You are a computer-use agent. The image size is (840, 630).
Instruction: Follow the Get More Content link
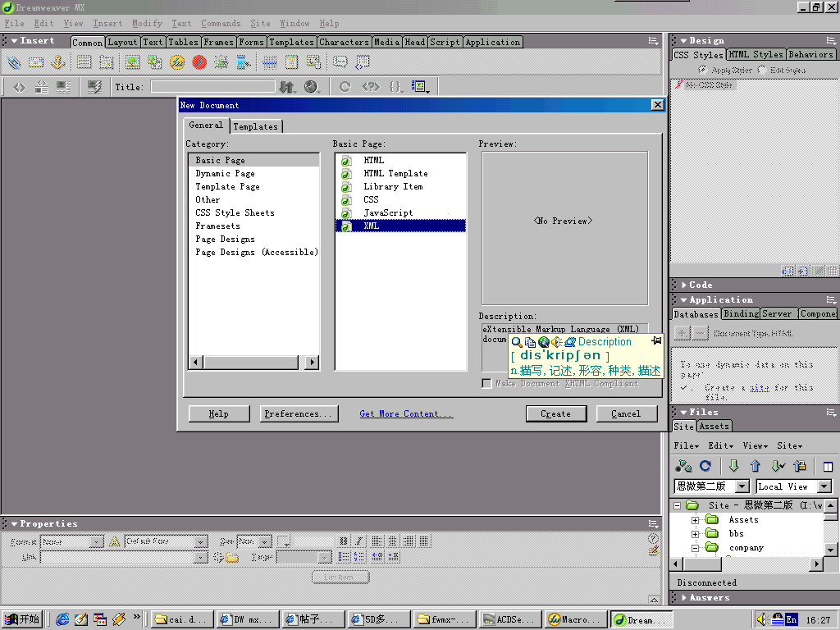point(406,413)
